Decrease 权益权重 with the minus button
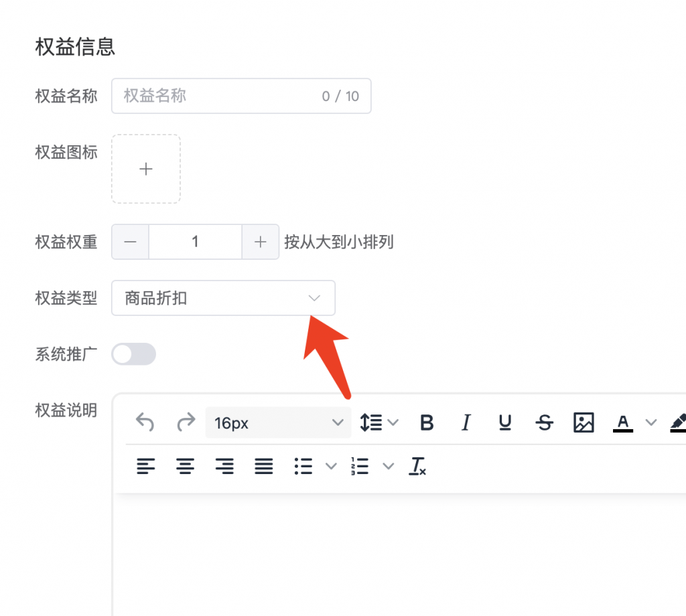Viewport: 686px width, 616px height. (x=131, y=242)
